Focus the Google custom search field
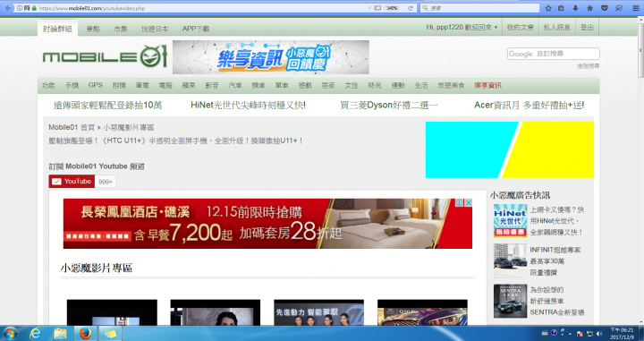Screen dimensions: 644x341 click(x=554, y=54)
